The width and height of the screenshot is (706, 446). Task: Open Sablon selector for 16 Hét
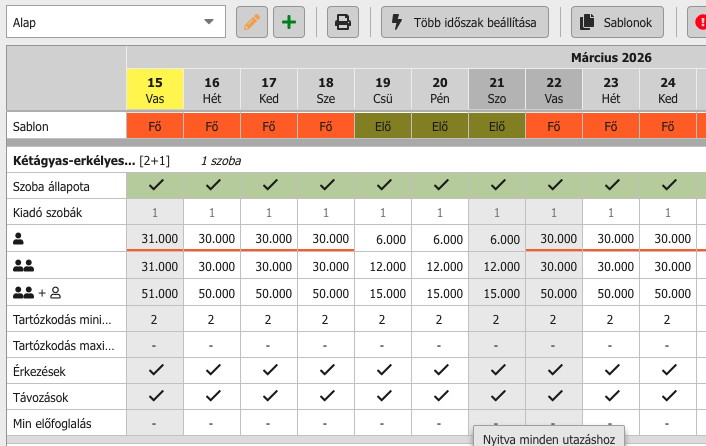click(x=212, y=126)
